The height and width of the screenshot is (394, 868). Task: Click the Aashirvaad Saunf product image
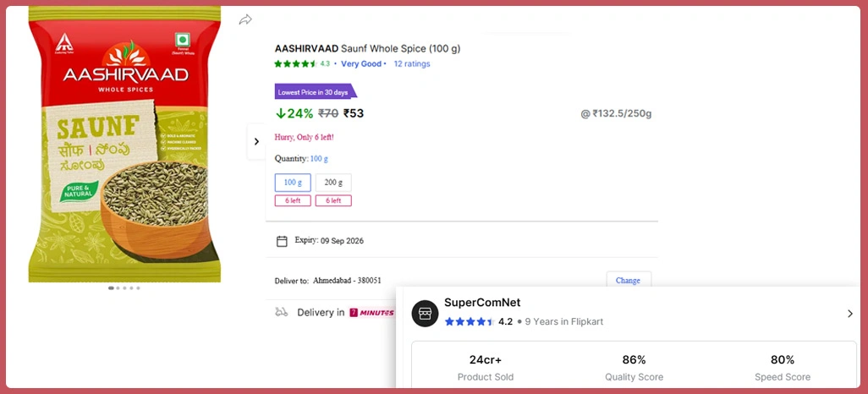tap(124, 144)
